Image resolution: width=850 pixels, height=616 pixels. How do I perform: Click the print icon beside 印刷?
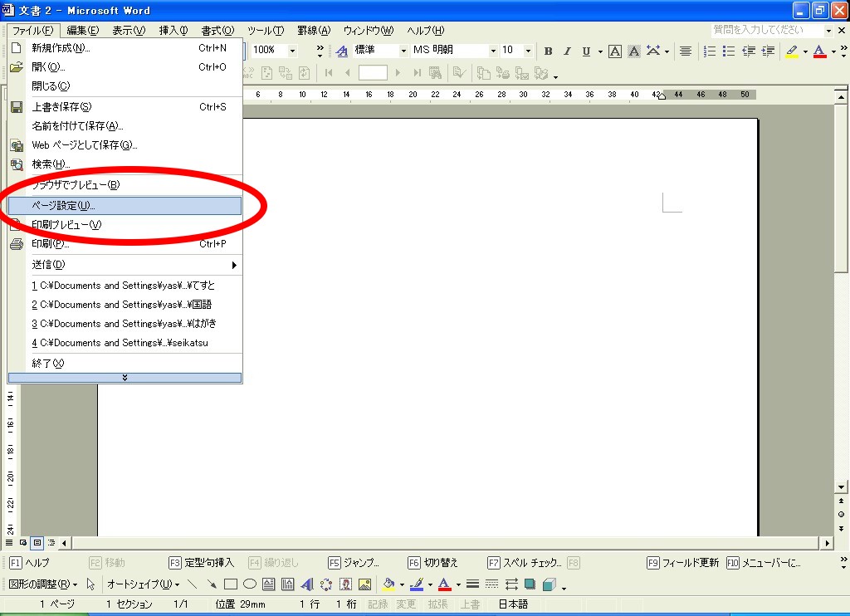pos(17,244)
